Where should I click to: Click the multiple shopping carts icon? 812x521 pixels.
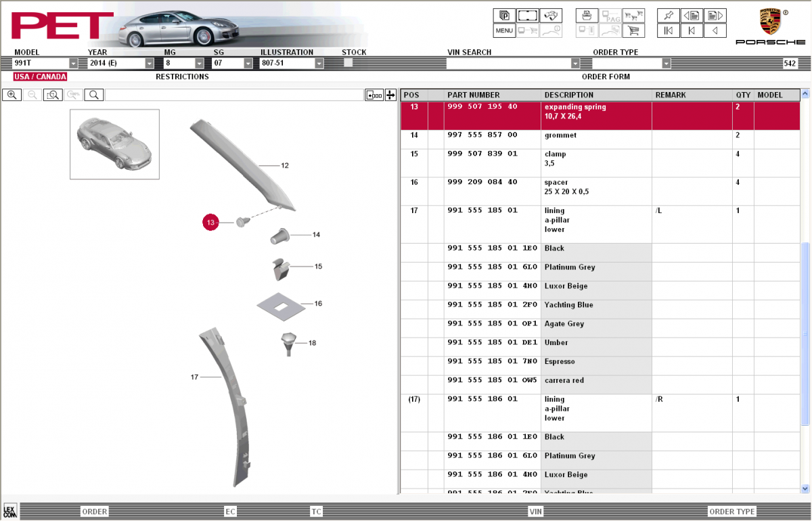pos(633,16)
